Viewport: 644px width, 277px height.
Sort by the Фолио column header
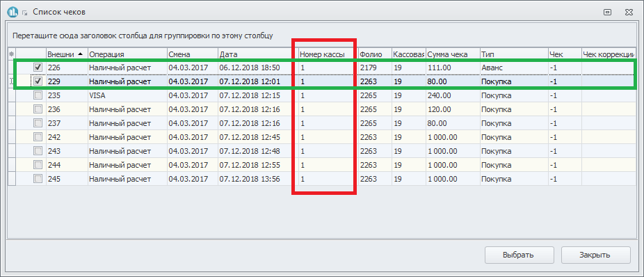pos(375,54)
